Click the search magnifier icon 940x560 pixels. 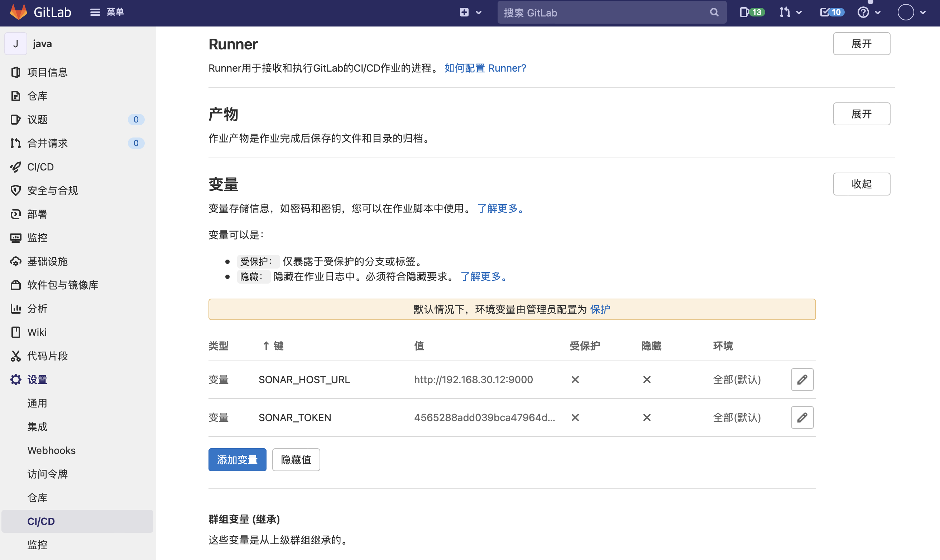(714, 13)
